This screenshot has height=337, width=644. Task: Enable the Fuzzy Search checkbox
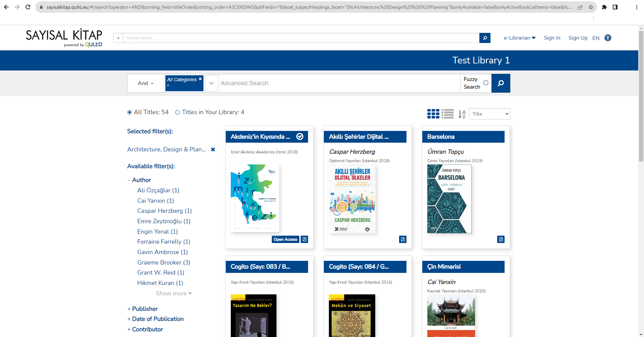click(x=486, y=83)
